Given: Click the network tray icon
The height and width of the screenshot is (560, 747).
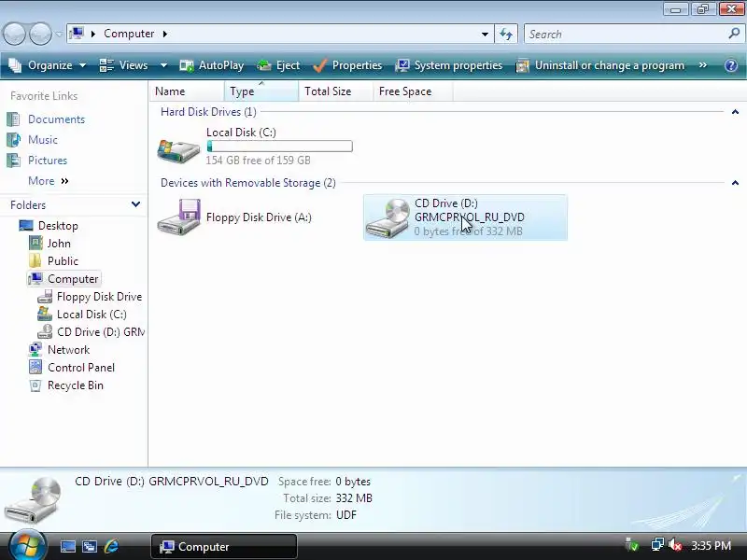Looking at the screenshot, I should pos(657,544).
